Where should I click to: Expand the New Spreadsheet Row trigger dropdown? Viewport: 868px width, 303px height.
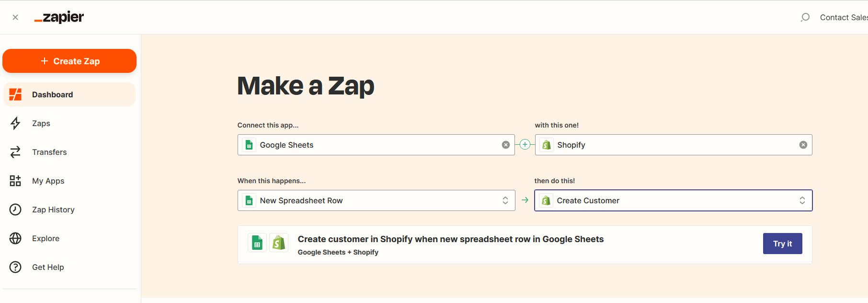[x=505, y=200]
